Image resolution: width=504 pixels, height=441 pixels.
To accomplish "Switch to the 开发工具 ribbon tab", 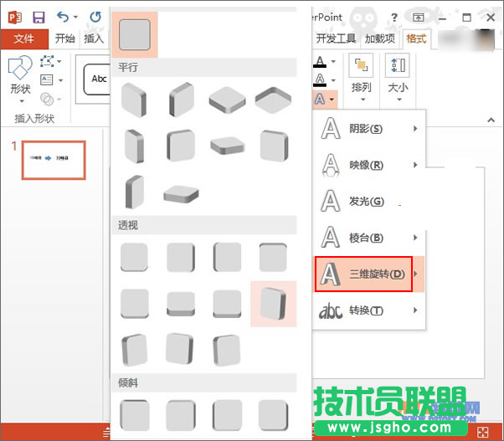I will (336, 38).
